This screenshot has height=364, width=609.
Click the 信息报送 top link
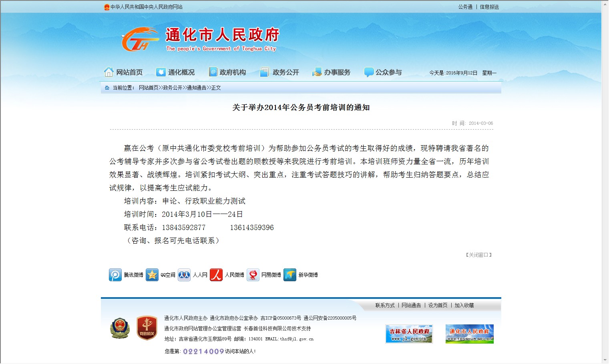[x=489, y=7]
